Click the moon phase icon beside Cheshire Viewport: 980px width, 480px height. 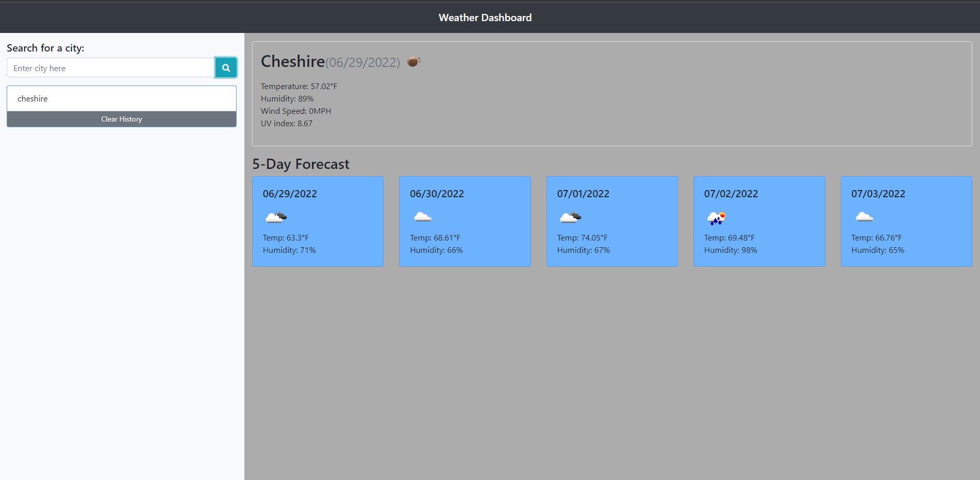coord(413,61)
